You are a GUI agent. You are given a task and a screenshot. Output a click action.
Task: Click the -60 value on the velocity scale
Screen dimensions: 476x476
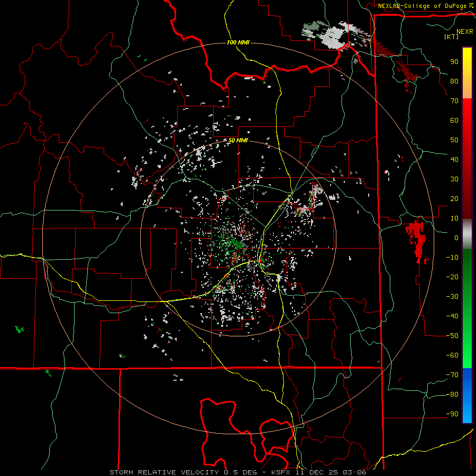(x=452, y=355)
